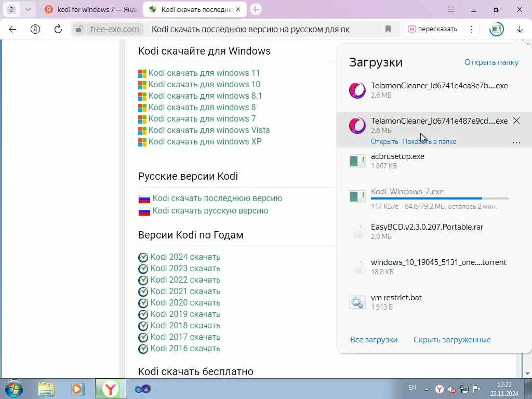This screenshot has height=399, width=532.
Task: Open Yandex home via the Я icon
Action: [35, 29]
